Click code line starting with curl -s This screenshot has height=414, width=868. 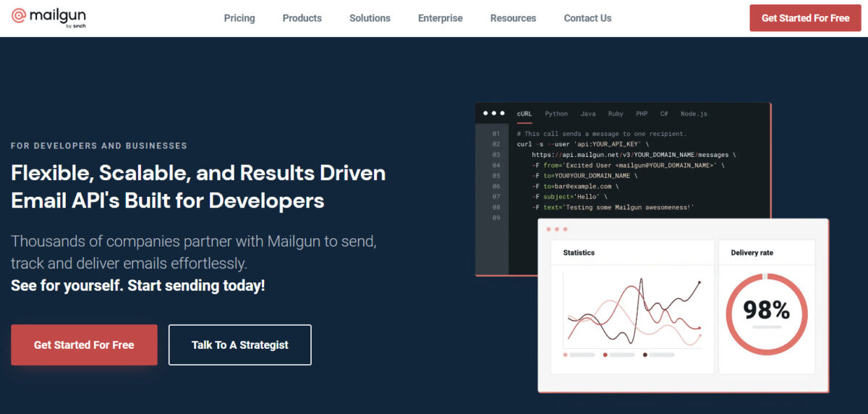click(583, 144)
